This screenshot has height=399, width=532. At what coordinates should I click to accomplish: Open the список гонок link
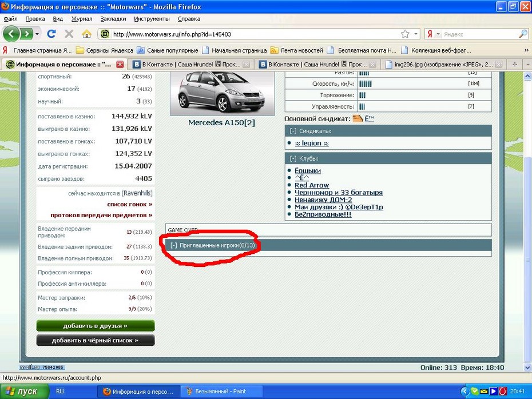130,204
